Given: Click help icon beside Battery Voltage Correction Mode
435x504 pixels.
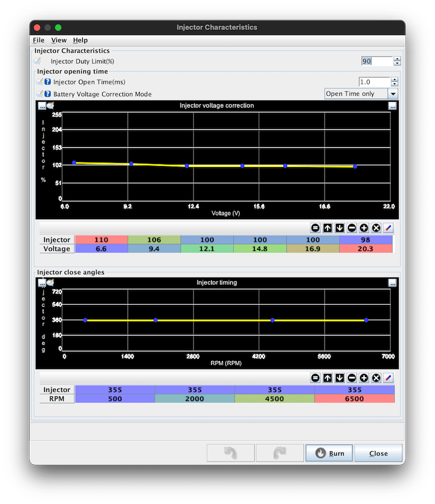Looking at the screenshot, I should (47, 94).
